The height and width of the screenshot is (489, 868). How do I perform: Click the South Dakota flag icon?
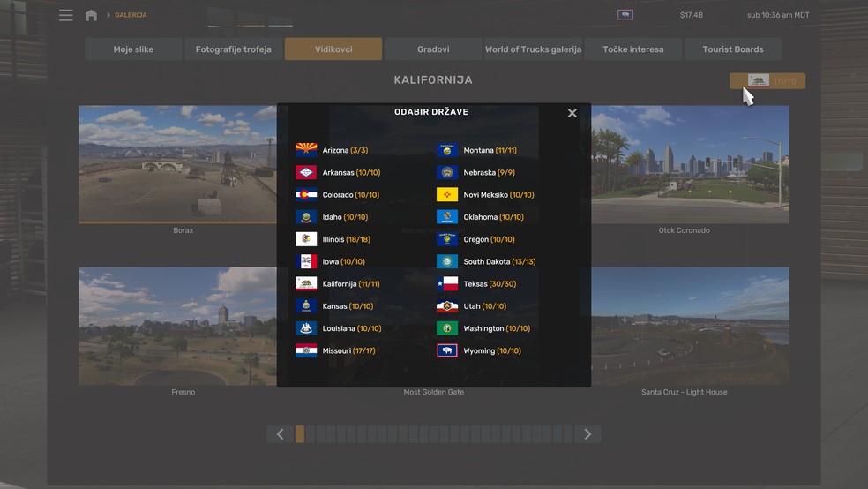click(446, 261)
